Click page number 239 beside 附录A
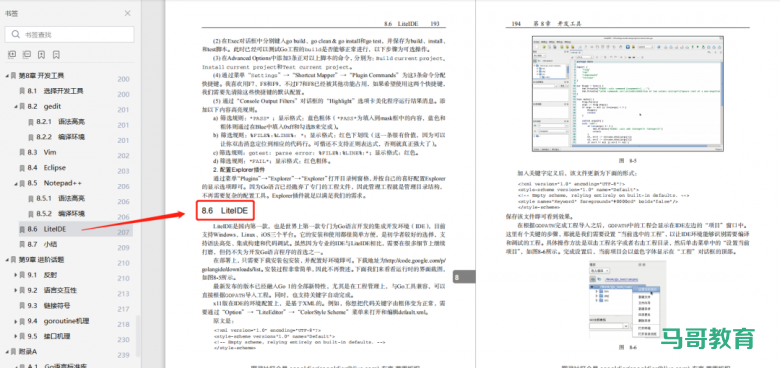780x368 pixels. (x=123, y=355)
